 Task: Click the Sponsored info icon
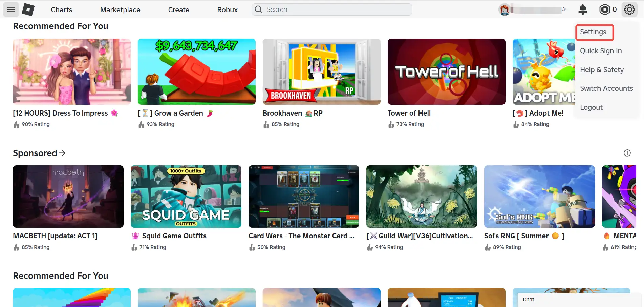[x=627, y=153]
